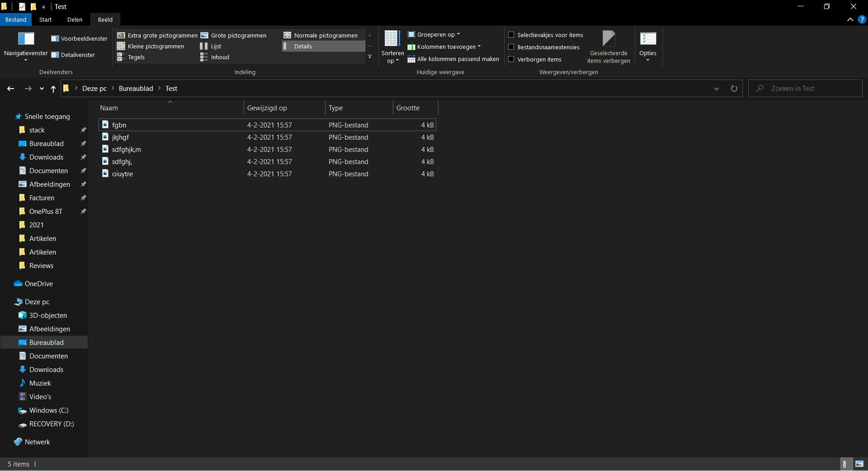Open the quick access toolbar customize dropdown
This screenshot has width=868, height=471.
pos(43,7)
